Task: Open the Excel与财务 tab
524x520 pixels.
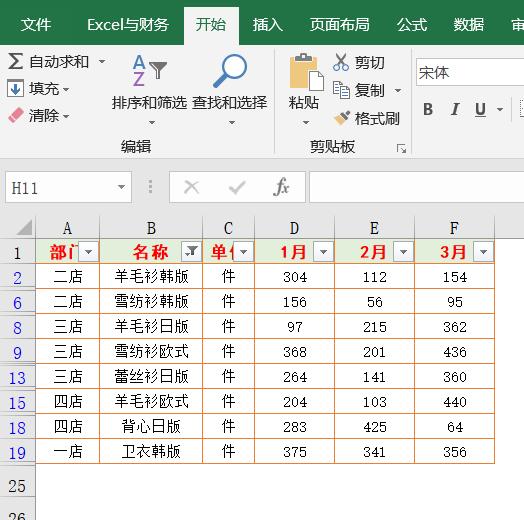Action: 128,25
